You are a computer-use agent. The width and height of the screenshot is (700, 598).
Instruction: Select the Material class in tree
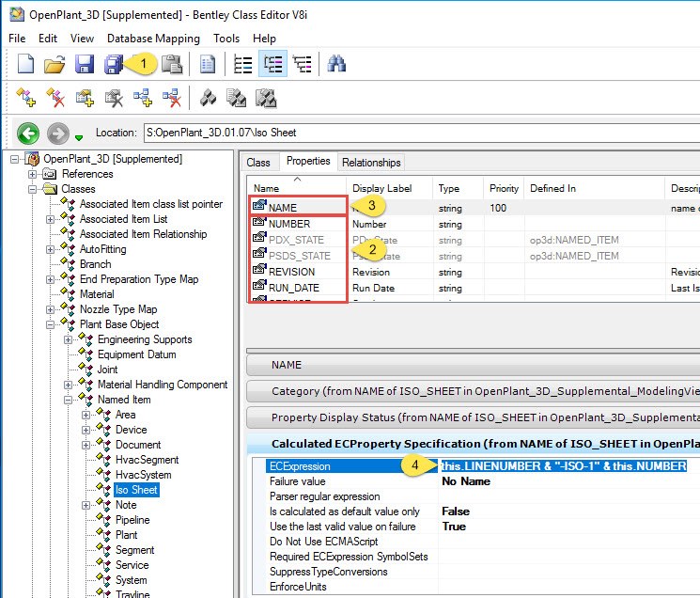97,294
